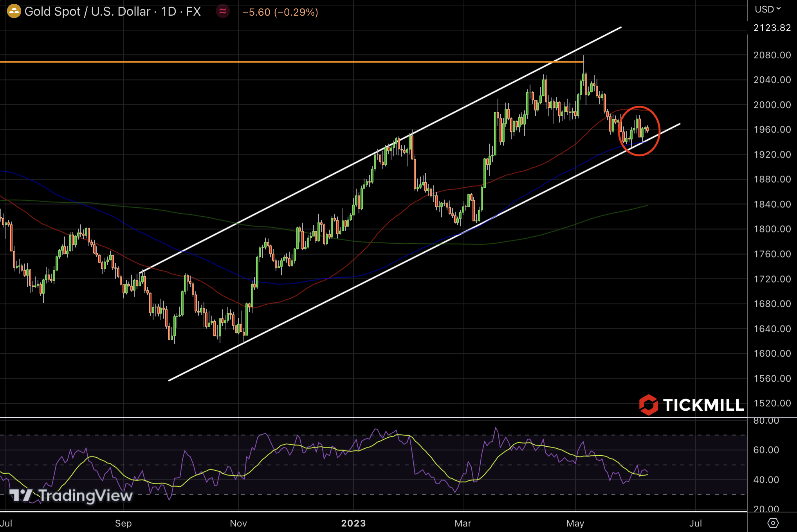The height and width of the screenshot is (532, 797).
Task: Click the 1520.00 label on price scale
Action: 772,403
